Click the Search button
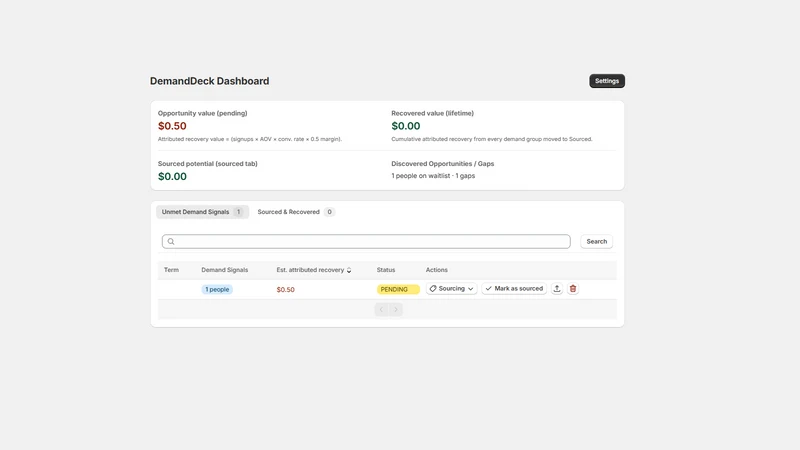 (596, 241)
